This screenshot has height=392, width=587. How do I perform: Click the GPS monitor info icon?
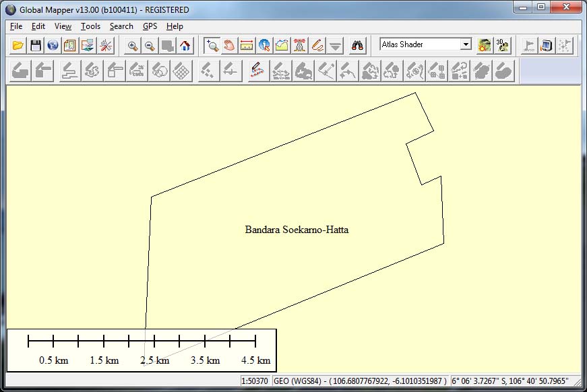point(546,46)
